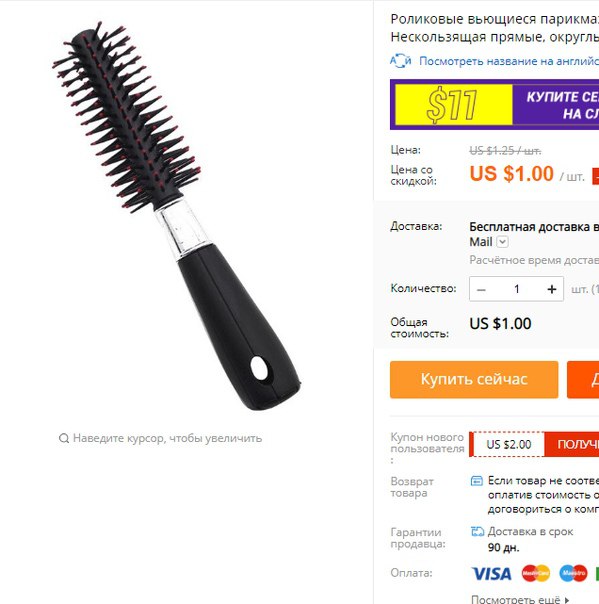Click the translate icon beside the title link
This screenshot has height=604, width=599.
click(x=400, y=61)
